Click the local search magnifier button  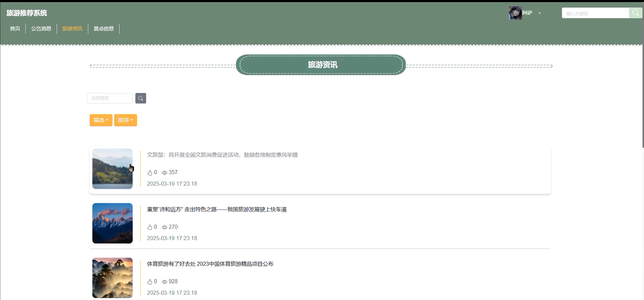(x=141, y=98)
